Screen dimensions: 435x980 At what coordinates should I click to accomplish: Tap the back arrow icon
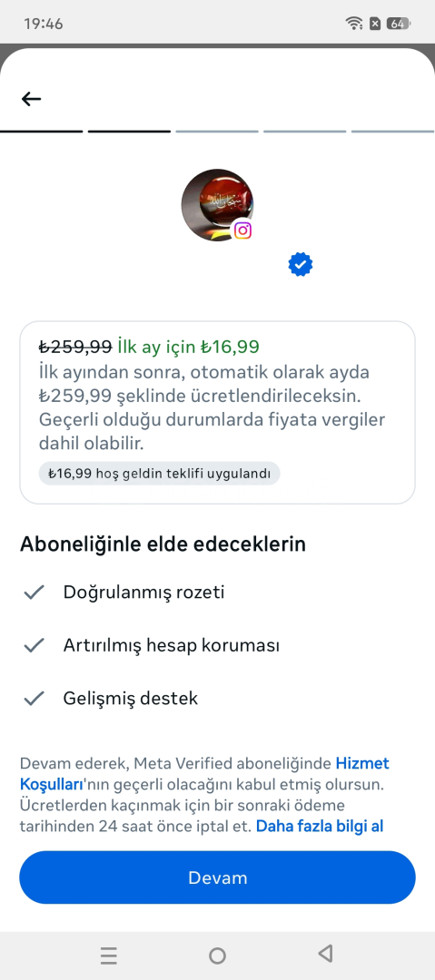[31, 99]
